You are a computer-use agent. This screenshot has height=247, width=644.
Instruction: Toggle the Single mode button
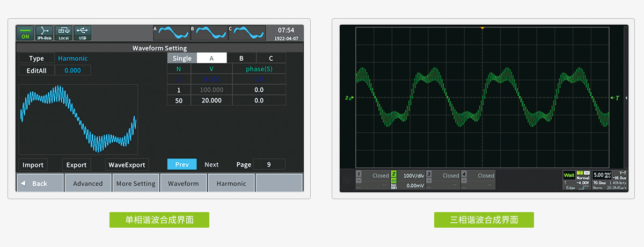point(182,58)
